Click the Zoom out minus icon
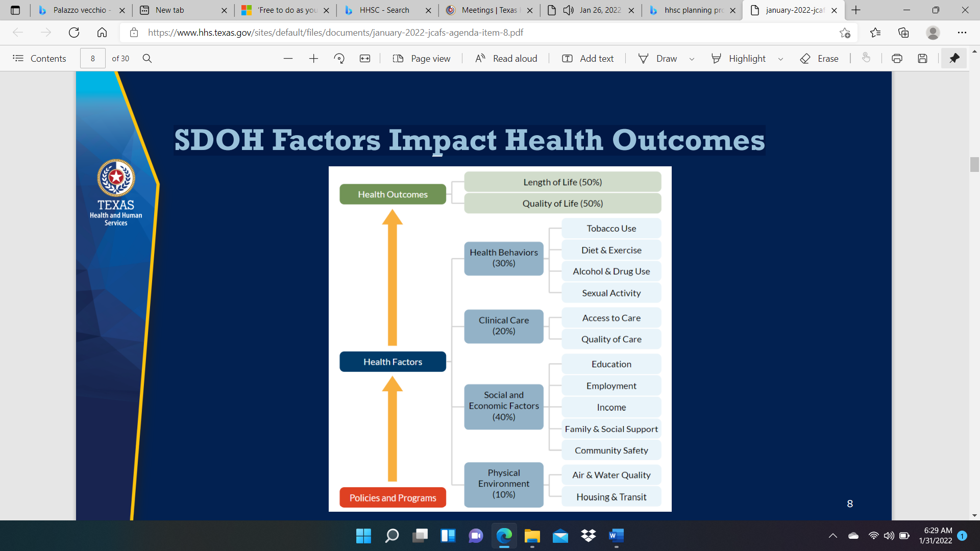The height and width of the screenshot is (551, 980). tap(288, 59)
